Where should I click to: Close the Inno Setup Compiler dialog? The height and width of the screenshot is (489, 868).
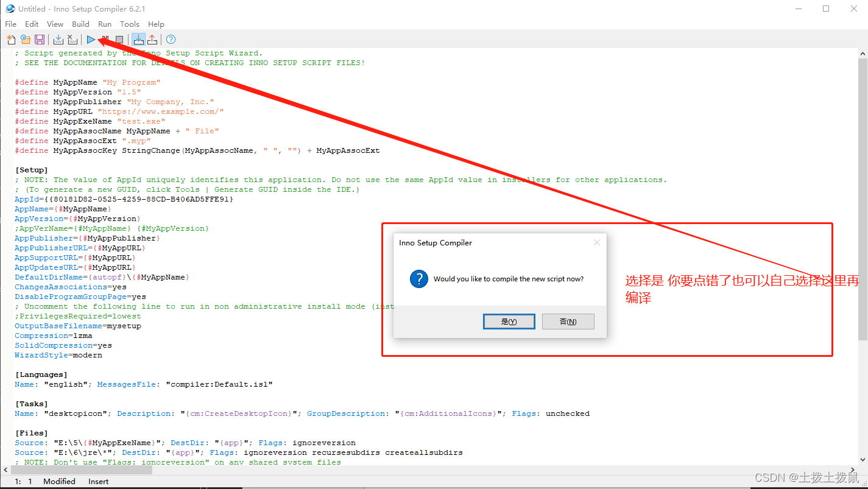(597, 242)
